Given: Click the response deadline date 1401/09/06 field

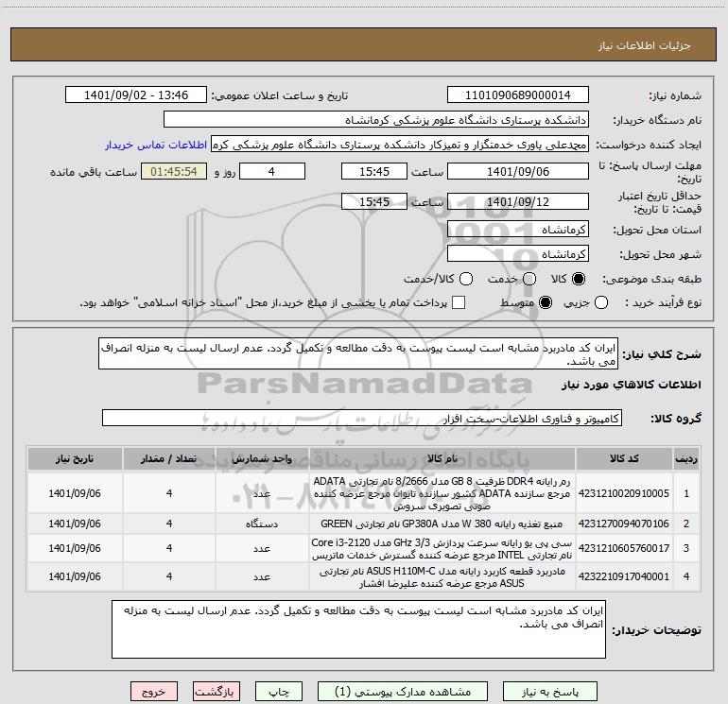Looking at the screenshot, I should click(x=518, y=171).
